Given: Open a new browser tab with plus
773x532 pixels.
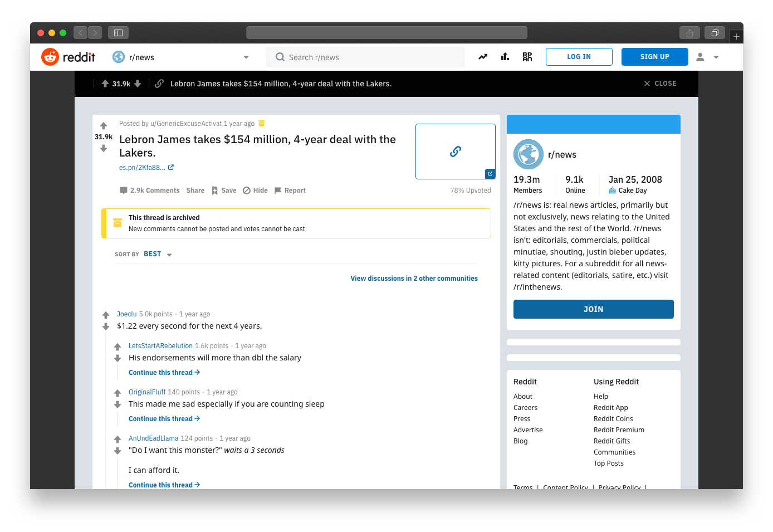Looking at the screenshot, I should coord(736,36).
